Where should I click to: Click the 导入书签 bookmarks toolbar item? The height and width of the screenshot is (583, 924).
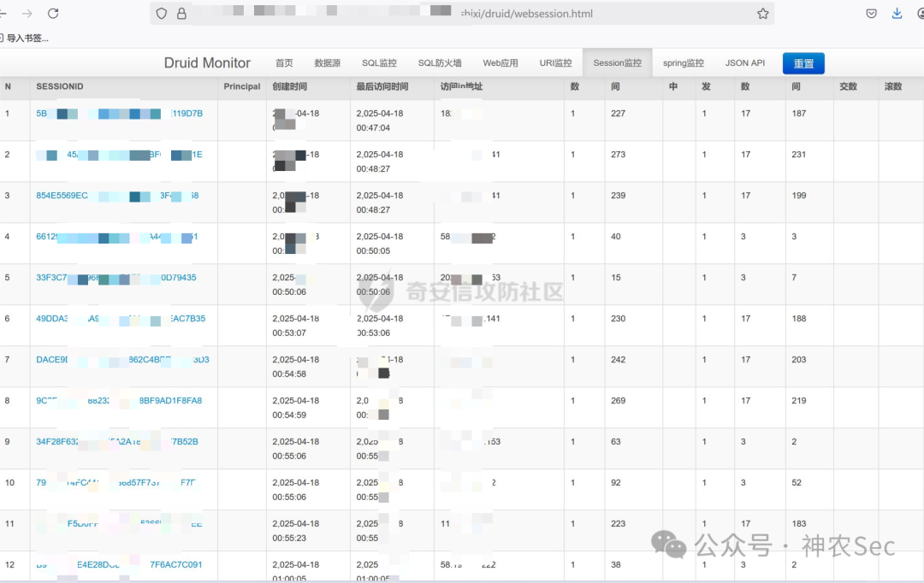click(x=26, y=38)
